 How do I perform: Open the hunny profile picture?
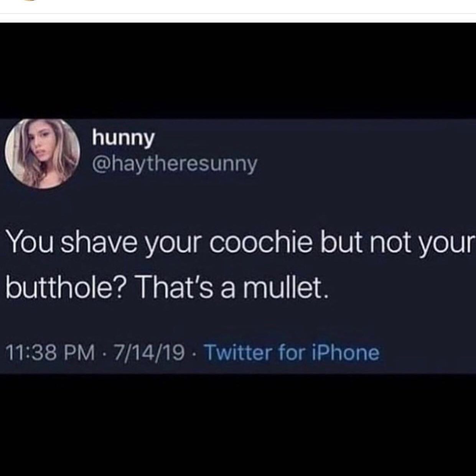click(42, 153)
